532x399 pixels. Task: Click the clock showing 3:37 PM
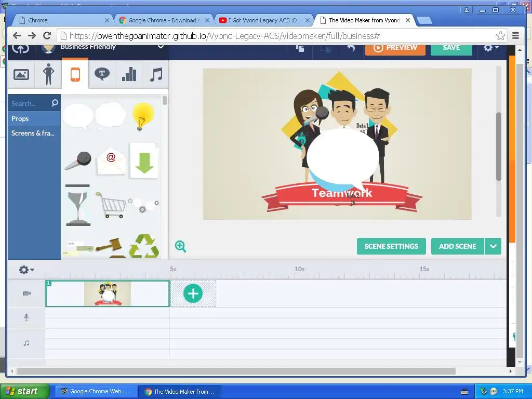(513, 391)
